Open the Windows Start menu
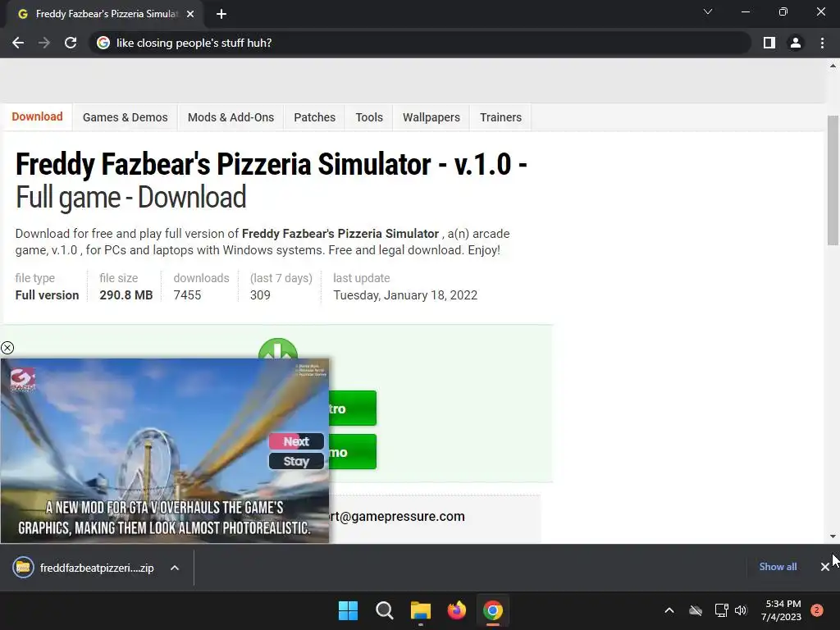The height and width of the screenshot is (630, 840). [348, 610]
